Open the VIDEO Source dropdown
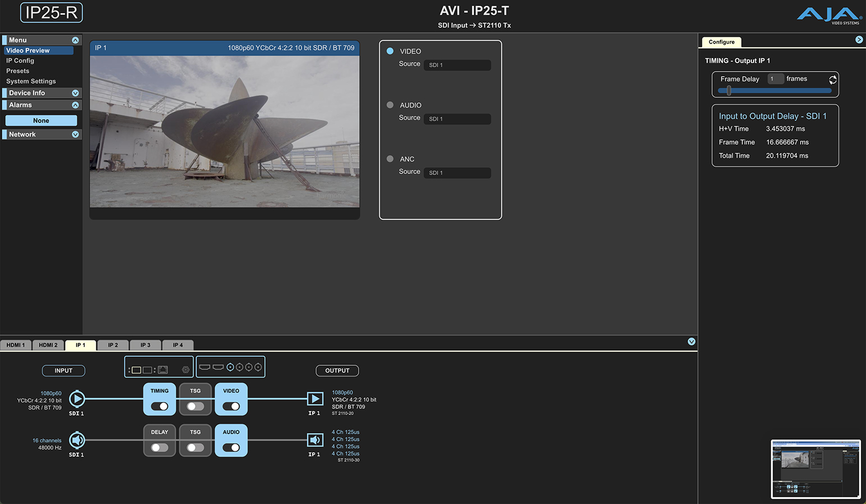The width and height of the screenshot is (866, 504). [456, 65]
